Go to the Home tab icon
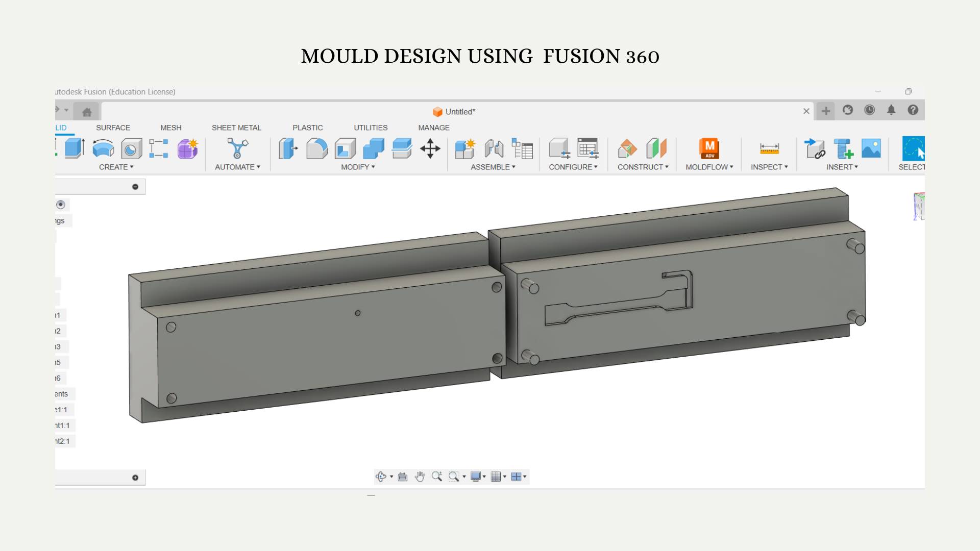 87,112
